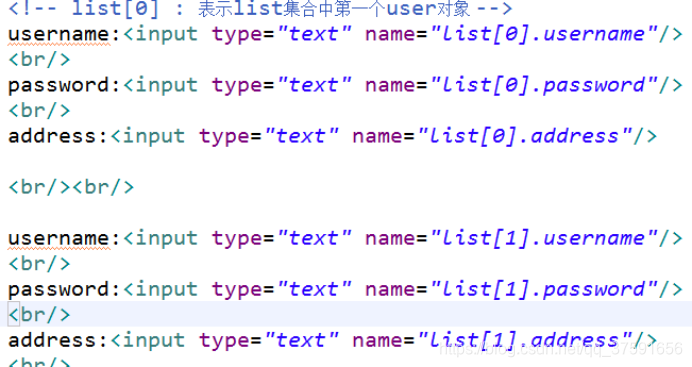
Task: Click the <input tag on the list[1].username line
Action: point(161,239)
